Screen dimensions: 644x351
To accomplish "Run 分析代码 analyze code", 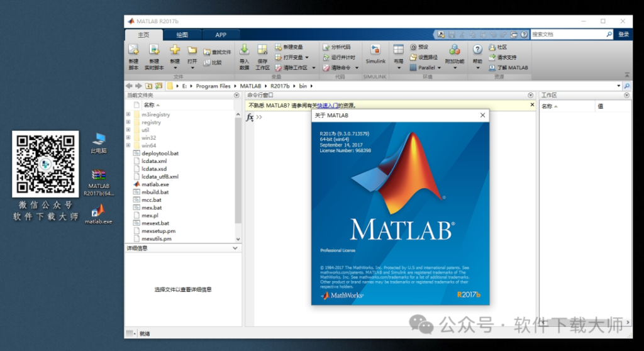I will [337, 47].
